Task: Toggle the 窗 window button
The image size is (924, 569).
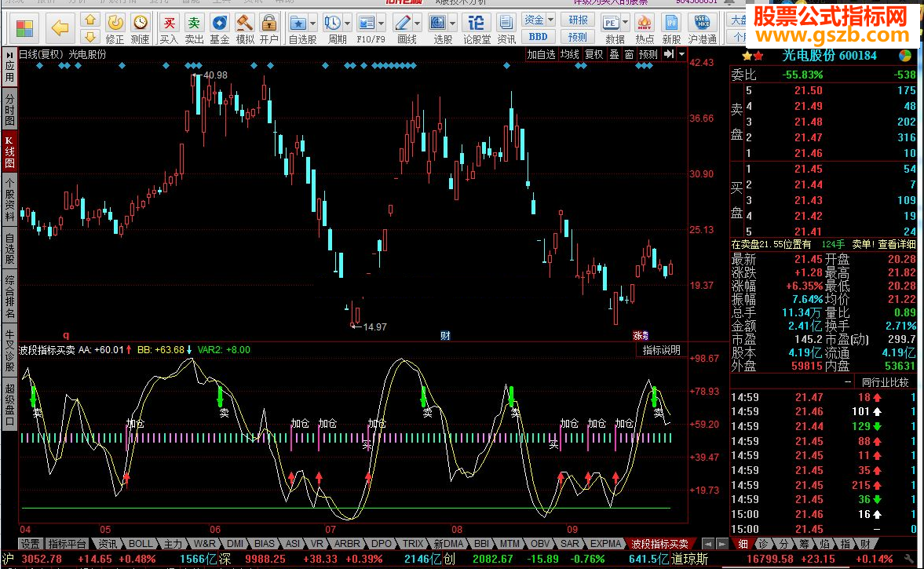Action: click(x=630, y=54)
